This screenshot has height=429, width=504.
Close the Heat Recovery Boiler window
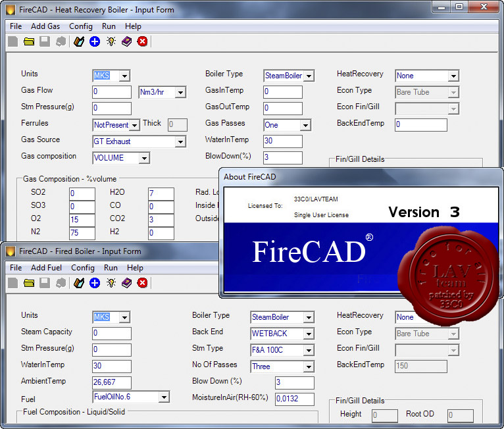click(484, 7)
